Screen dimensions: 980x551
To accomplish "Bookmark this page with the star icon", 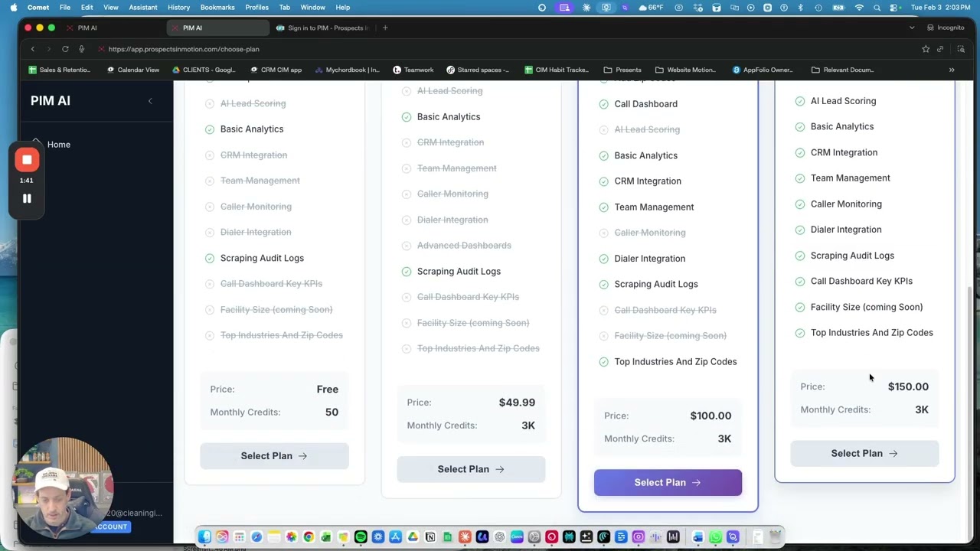I will tap(926, 49).
